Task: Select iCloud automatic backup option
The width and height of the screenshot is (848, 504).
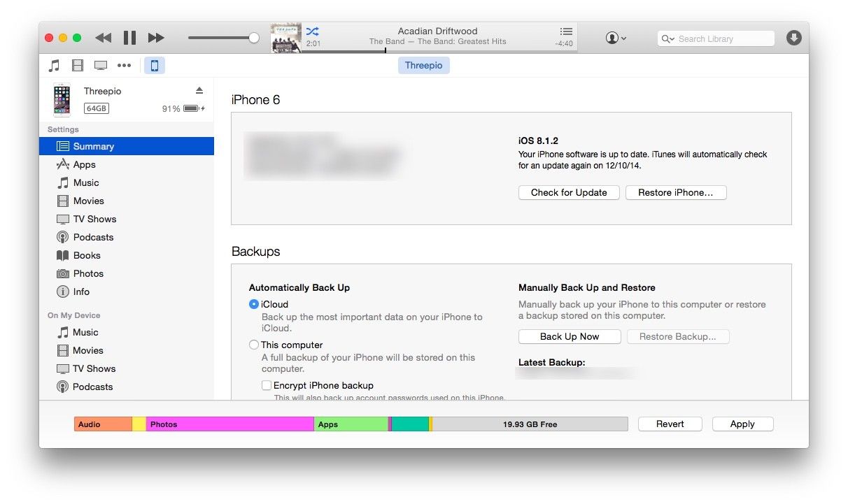Action: coord(254,304)
